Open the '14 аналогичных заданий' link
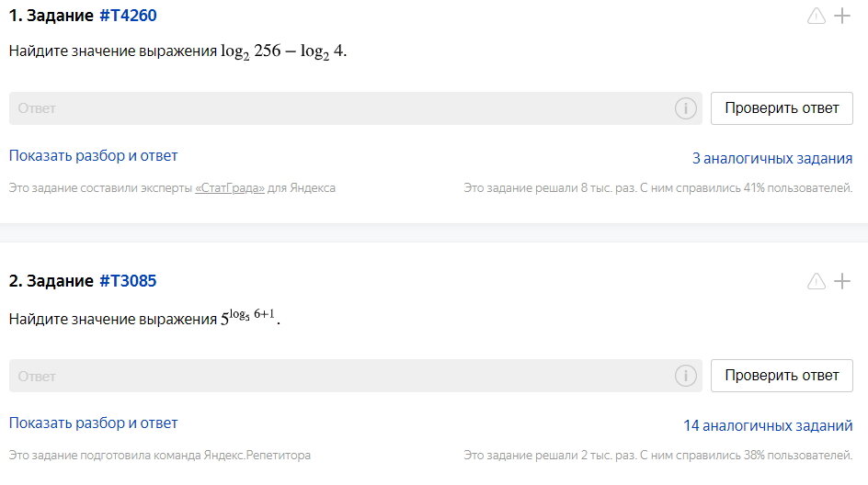The image size is (868, 485). point(768,426)
